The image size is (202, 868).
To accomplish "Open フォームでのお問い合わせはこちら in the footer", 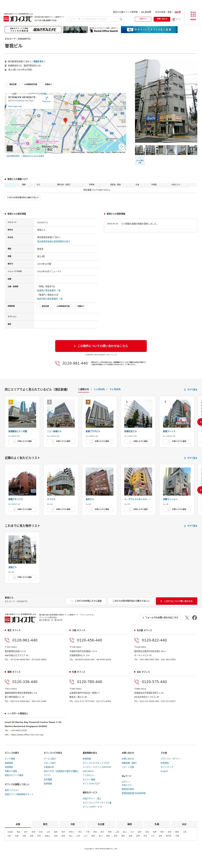I will point(160,618).
